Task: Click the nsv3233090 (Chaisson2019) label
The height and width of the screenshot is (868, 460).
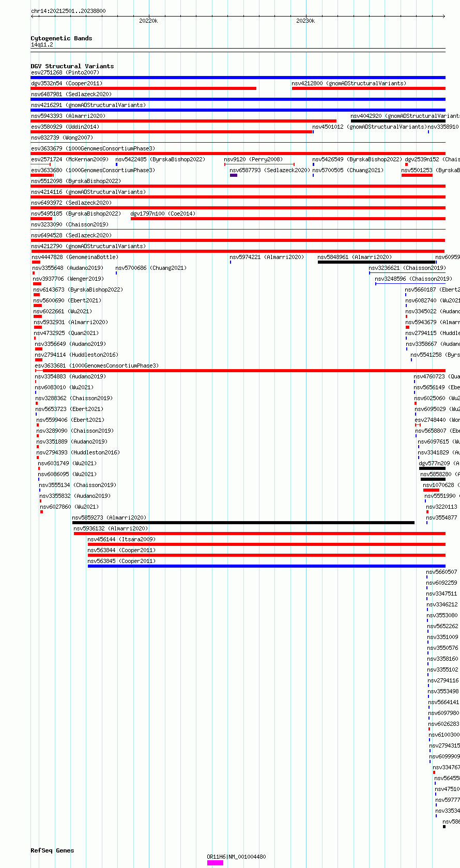Action: point(70,224)
